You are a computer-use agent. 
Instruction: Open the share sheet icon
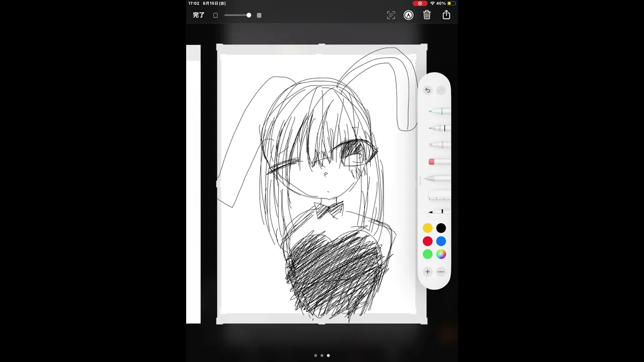[446, 15]
